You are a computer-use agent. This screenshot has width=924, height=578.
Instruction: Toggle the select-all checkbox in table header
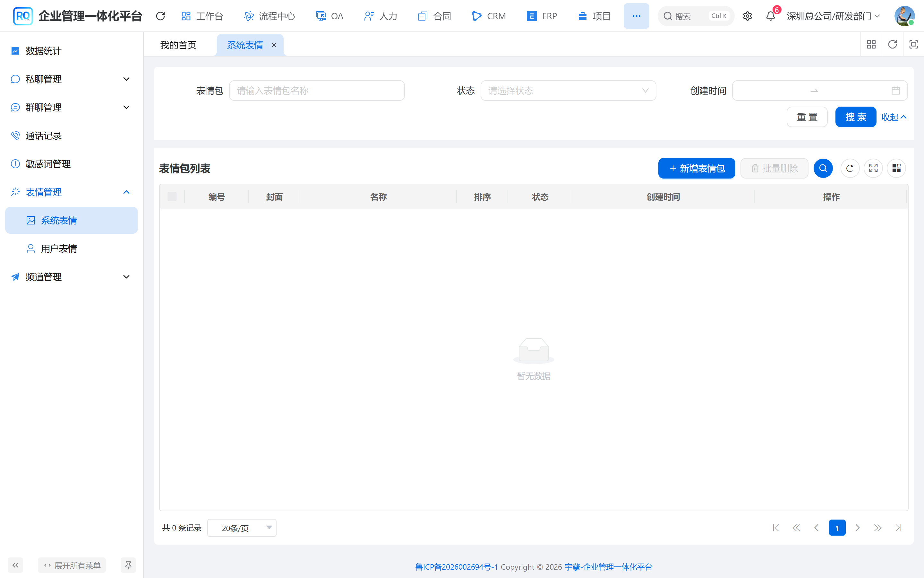pos(172,197)
